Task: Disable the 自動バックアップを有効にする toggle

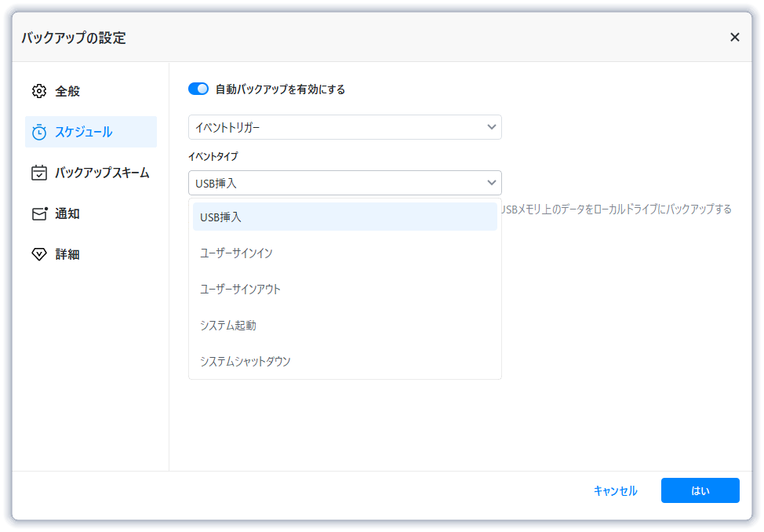Action: pos(198,89)
